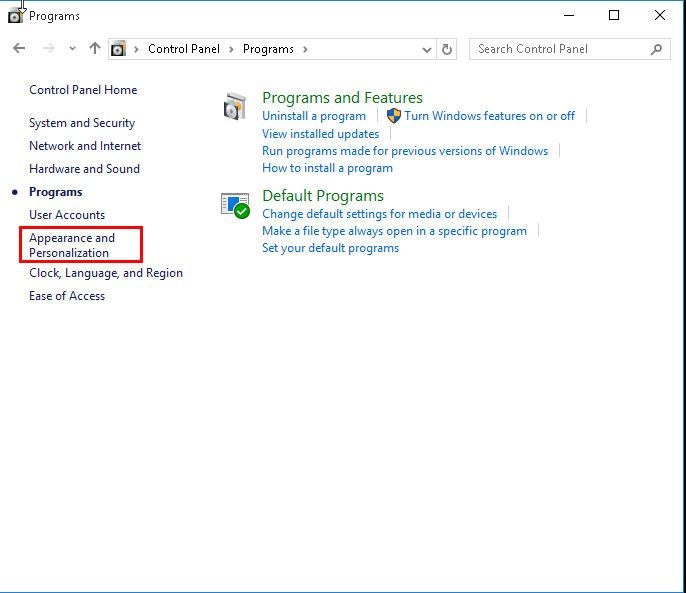Screen dimensions: 686x593
Task: Open Change default settings for media or devices
Action: 379,214
